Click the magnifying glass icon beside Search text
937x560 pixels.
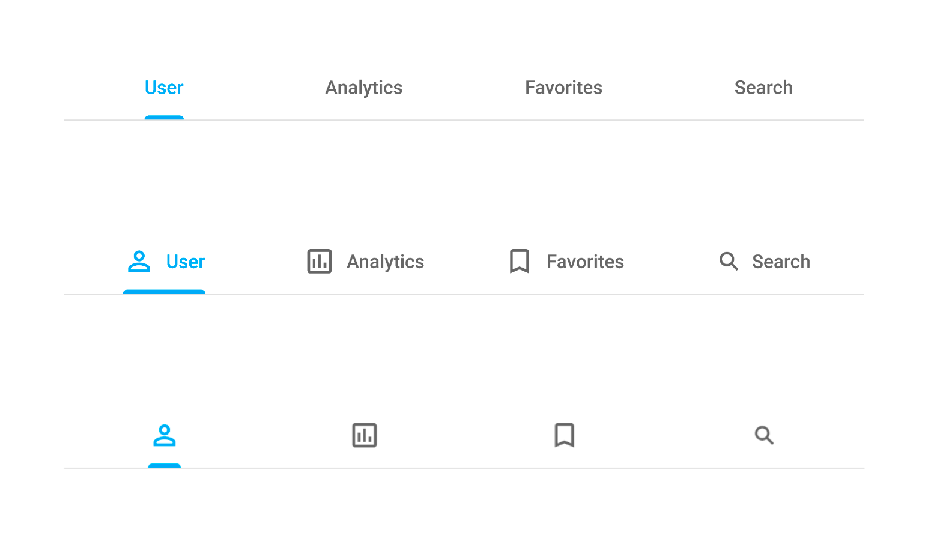(729, 262)
